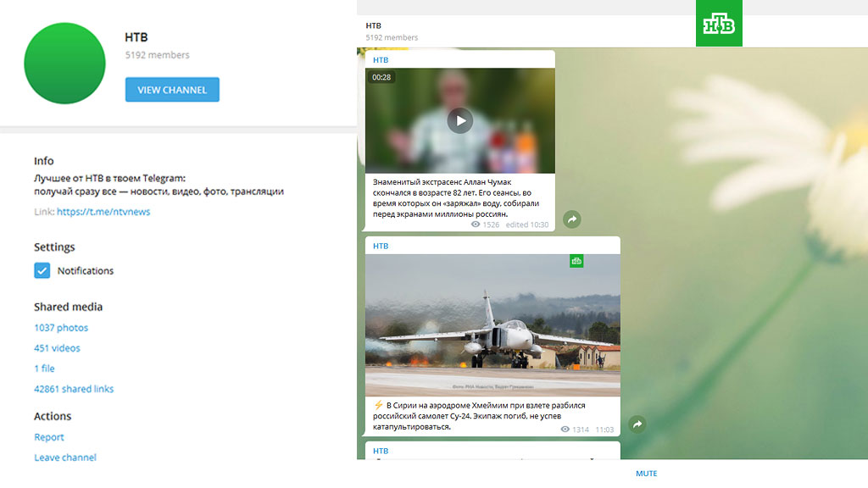Screen dimensions: 868x488
Task: Click the 1314 views counter
Action: click(x=576, y=430)
